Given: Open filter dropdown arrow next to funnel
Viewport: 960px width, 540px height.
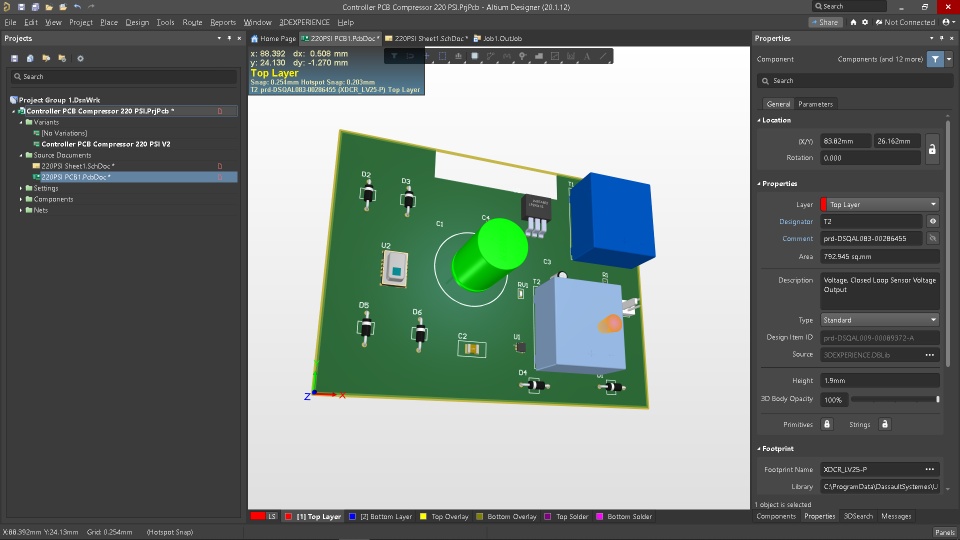Looking at the screenshot, I should point(949,59).
